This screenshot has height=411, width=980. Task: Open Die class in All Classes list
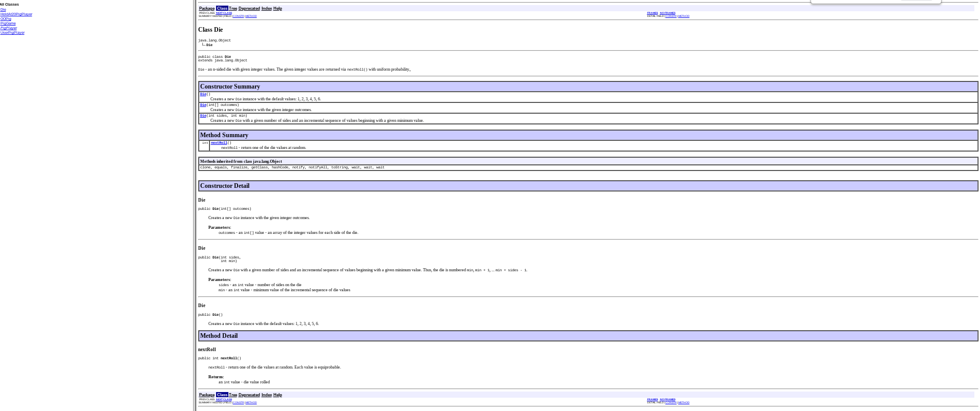tap(3, 9)
